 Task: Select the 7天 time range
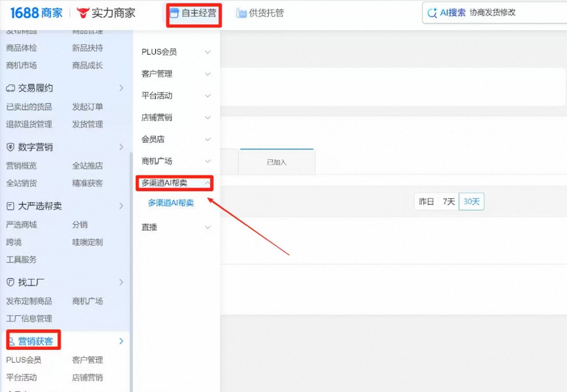coord(448,201)
